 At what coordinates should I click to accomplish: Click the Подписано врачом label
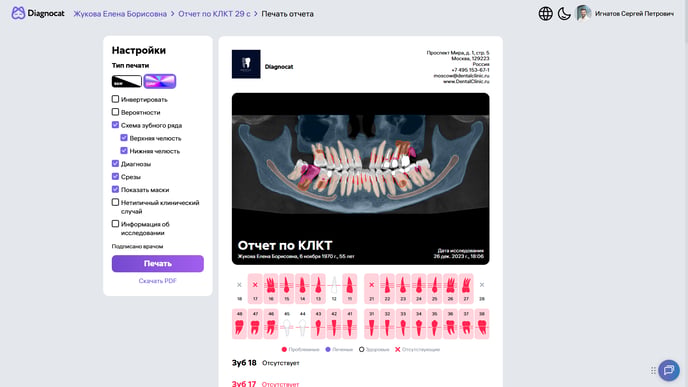pos(137,246)
